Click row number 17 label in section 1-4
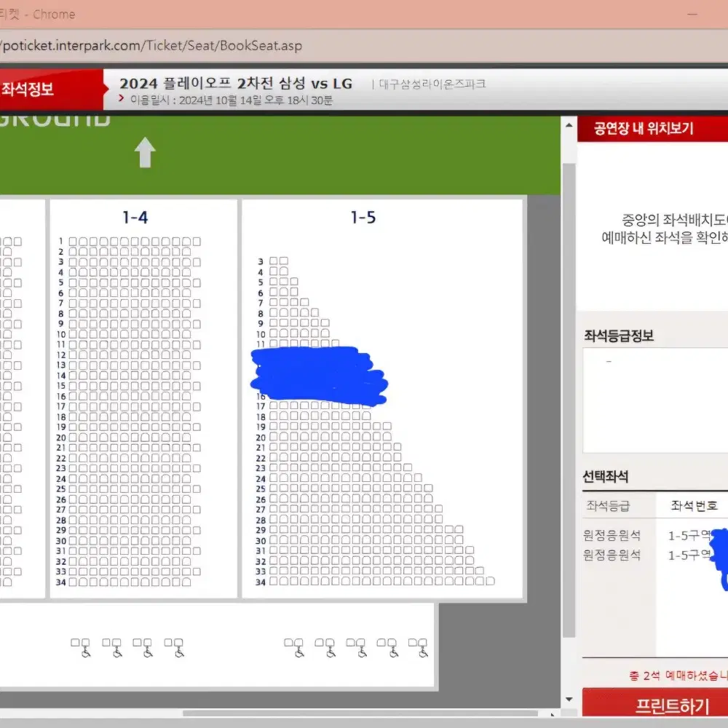The width and height of the screenshot is (728, 728). coord(61,407)
